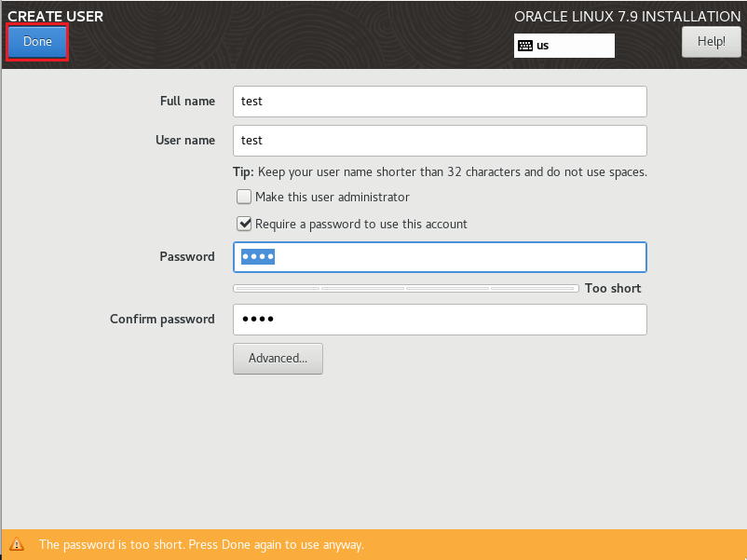
Task: Click Require a password to use label
Action: point(361,224)
